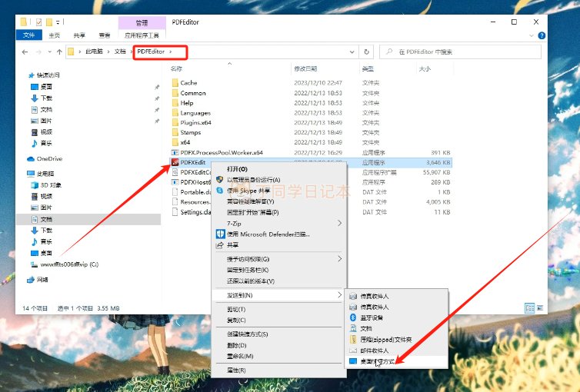Expand the ribbon chevron

pos(532,35)
